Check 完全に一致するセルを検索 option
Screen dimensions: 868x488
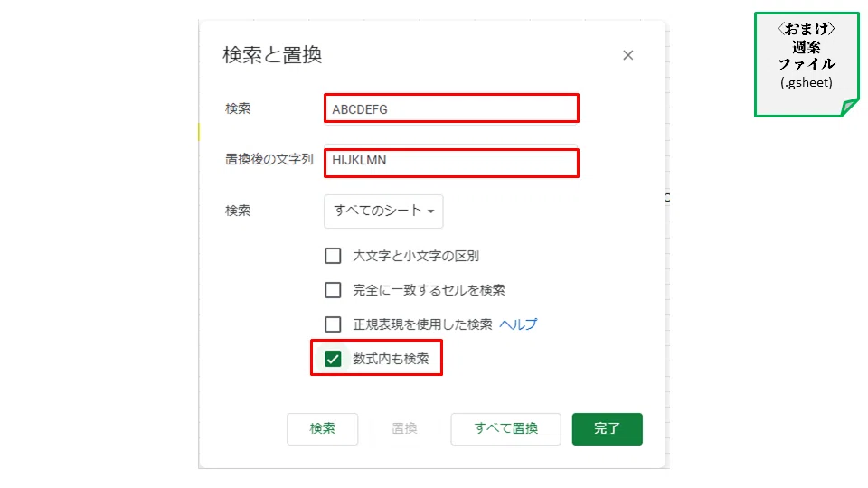coord(333,290)
